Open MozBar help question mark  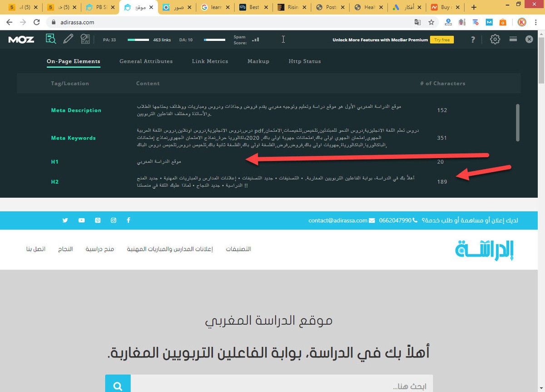point(473,40)
